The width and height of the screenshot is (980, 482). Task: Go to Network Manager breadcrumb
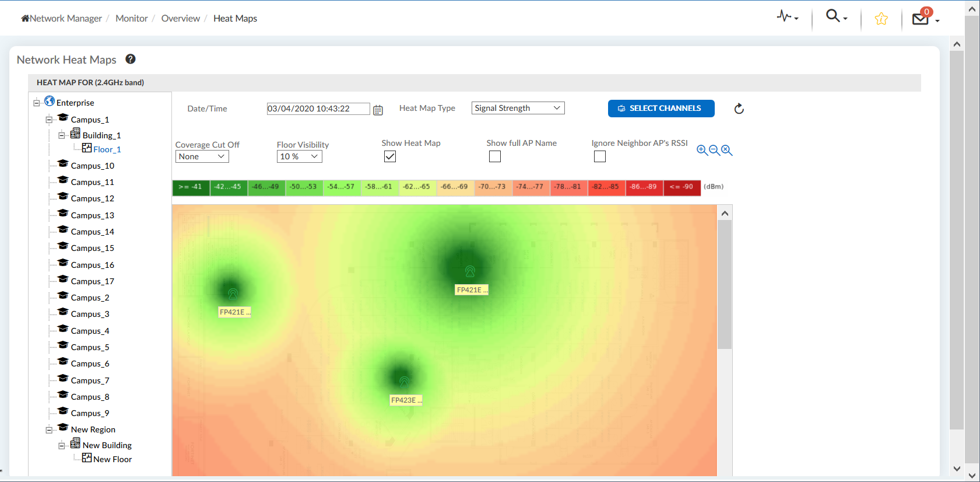pyautogui.click(x=66, y=19)
